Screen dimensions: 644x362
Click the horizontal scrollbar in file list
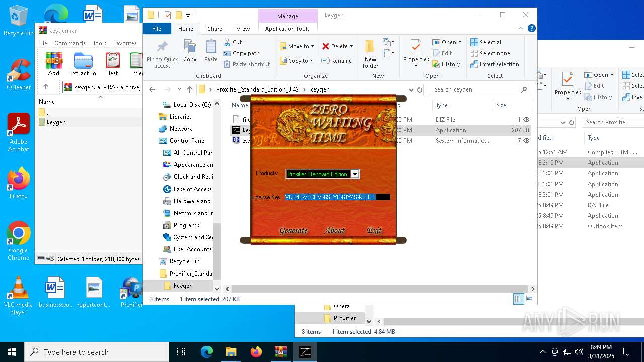[x=380, y=289]
